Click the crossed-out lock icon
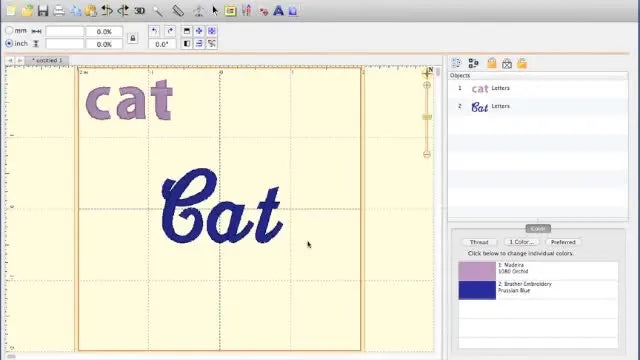This screenshot has height=360, width=640. (x=507, y=64)
